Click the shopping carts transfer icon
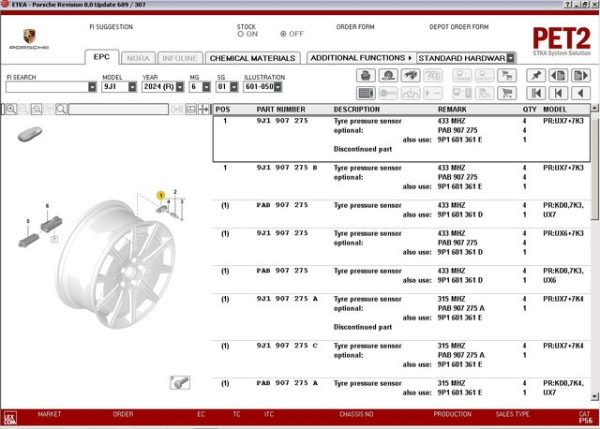This screenshot has width=600, height=429. coord(507,75)
